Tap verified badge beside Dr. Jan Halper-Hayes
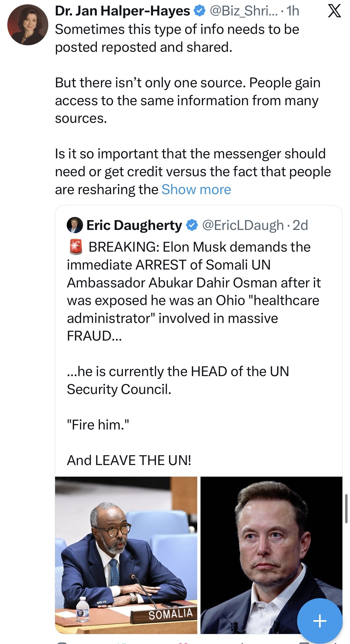Viewport: 350px width, 644px height. pyautogui.click(x=199, y=11)
